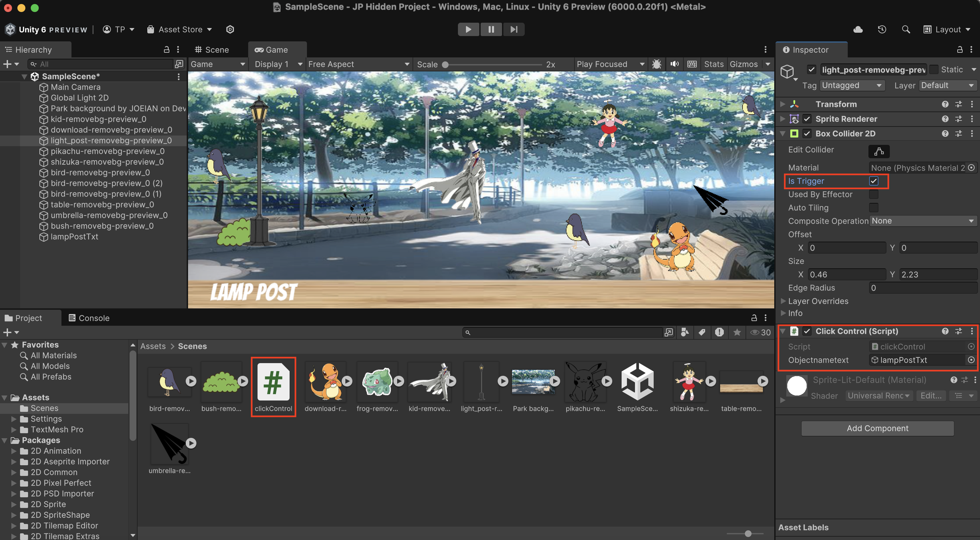Image resolution: width=980 pixels, height=540 pixels.
Task: Adjust the Scale slider handle
Action: [445, 65]
